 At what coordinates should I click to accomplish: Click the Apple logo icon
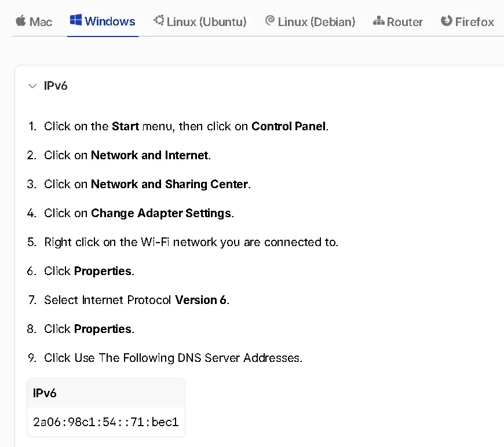point(21,21)
